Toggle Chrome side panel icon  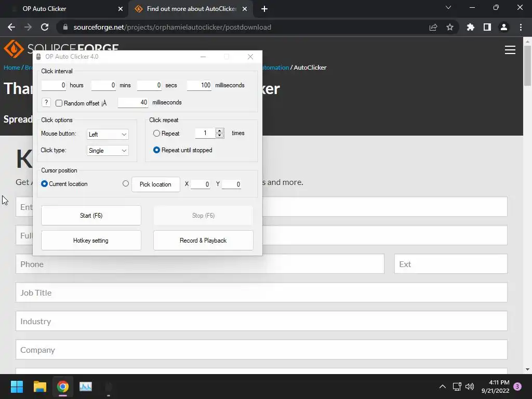coord(487,27)
